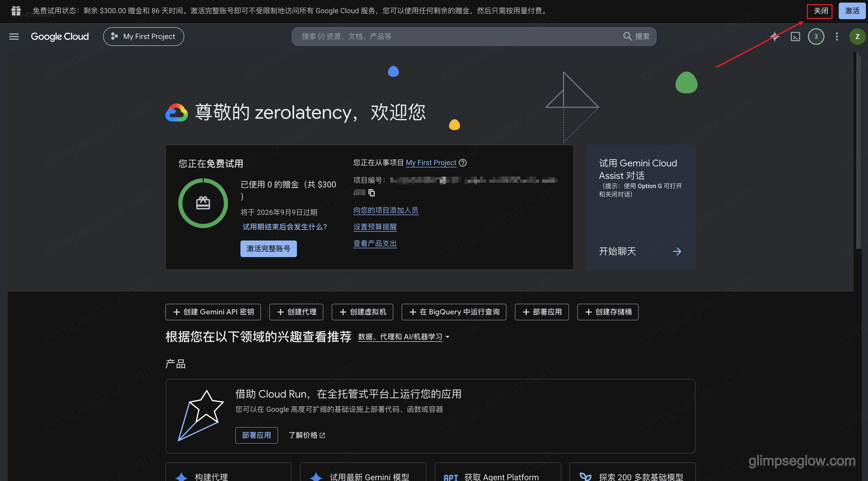Click 您正在免费试用 heading
The height and width of the screenshot is (481, 868).
point(211,164)
